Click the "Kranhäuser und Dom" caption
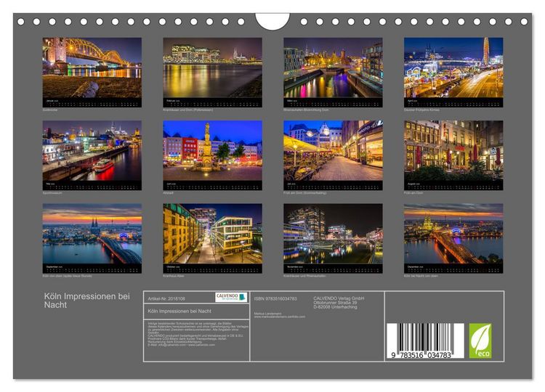Screen dimensions: 545x392 (x=188, y=110)
